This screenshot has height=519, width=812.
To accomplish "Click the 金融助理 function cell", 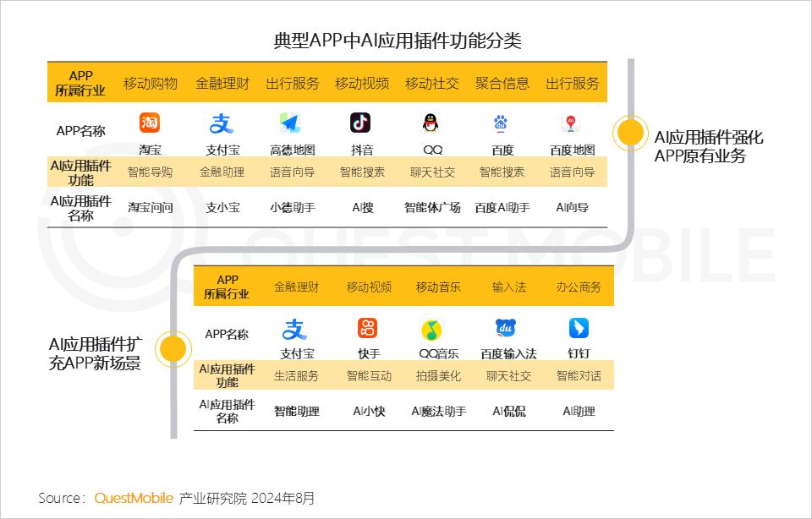I will point(222,172).
